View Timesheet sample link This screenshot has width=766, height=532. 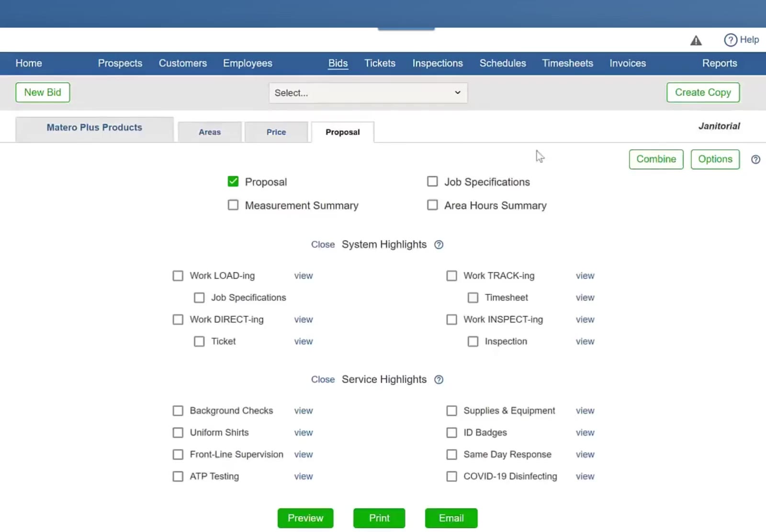[585, 298]
